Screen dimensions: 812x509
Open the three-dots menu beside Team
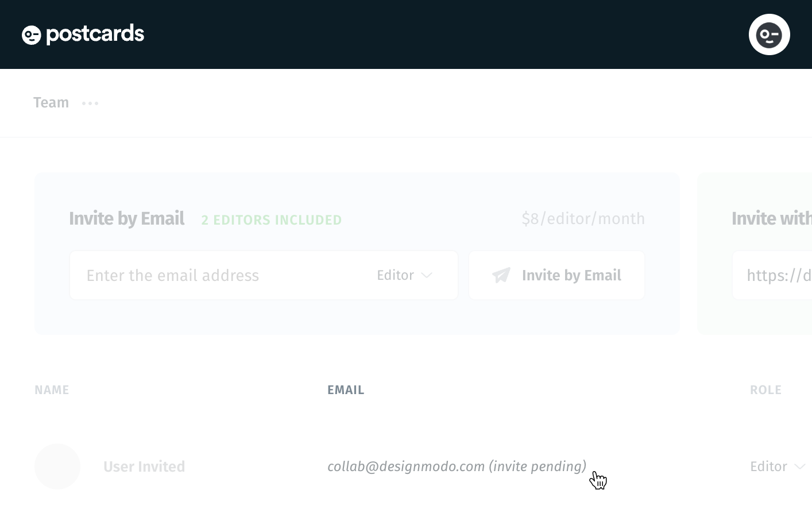[90, 103]
